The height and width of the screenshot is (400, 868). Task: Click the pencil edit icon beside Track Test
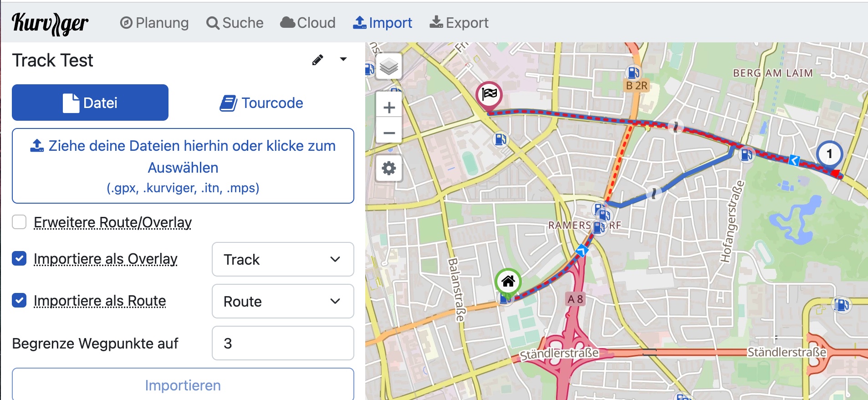point(317,60)
